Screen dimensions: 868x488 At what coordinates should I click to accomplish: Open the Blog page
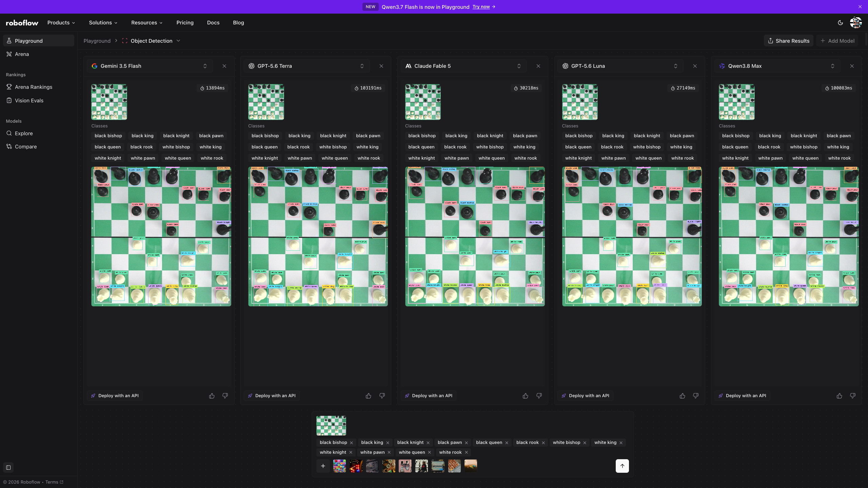238,23
